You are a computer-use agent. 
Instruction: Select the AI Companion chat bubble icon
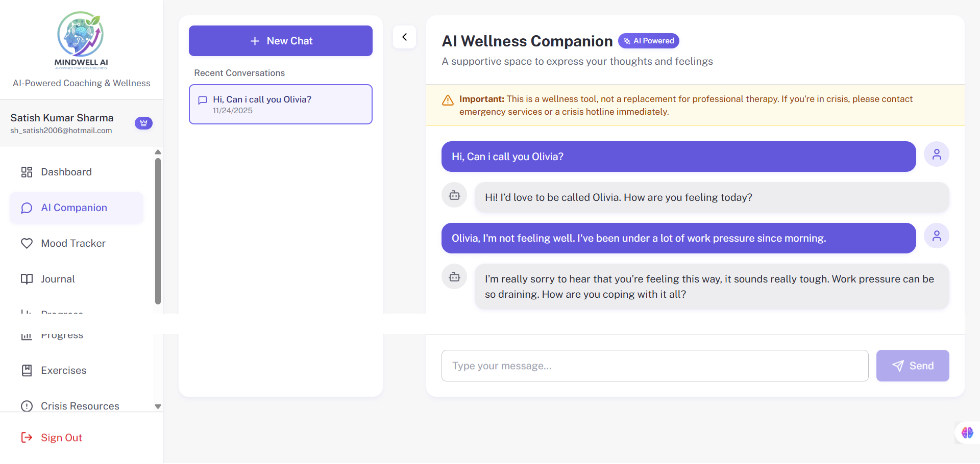[x=27, y=208]
